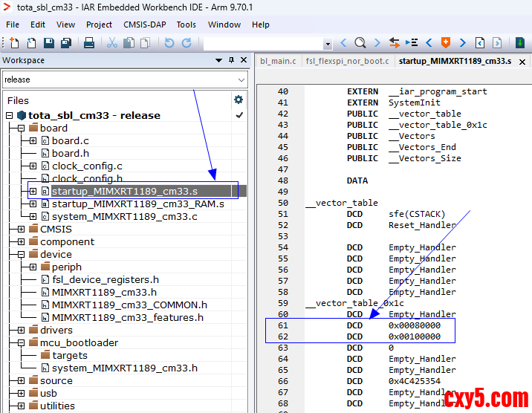Click the orange Toggle Bookmark icon

446,43
